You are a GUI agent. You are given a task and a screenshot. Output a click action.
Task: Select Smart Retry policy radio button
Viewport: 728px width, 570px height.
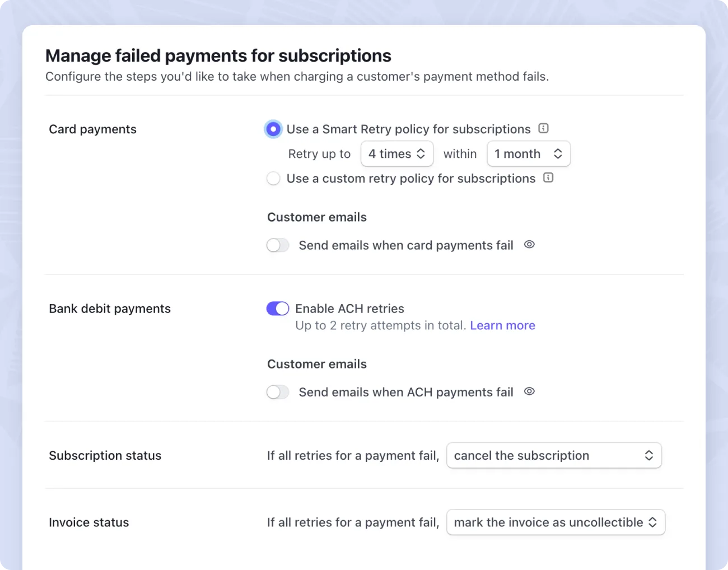(273, 129)
